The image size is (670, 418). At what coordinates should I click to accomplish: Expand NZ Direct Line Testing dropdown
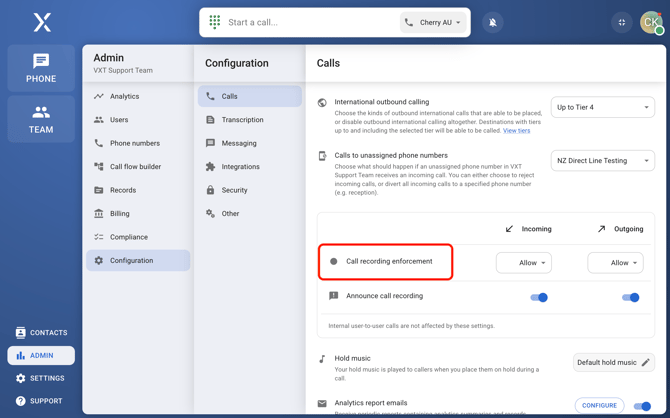coord(602,161)
